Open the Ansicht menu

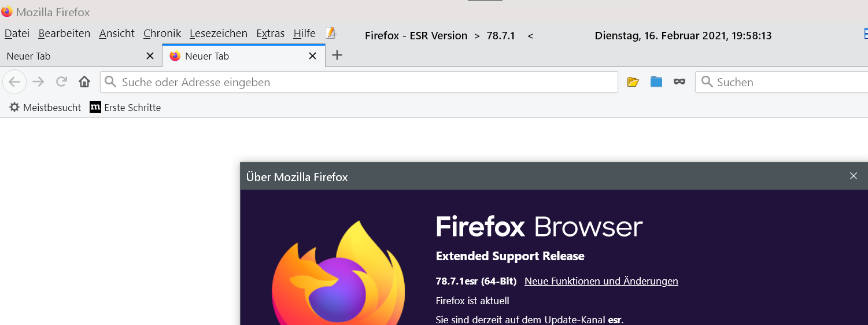117,34
